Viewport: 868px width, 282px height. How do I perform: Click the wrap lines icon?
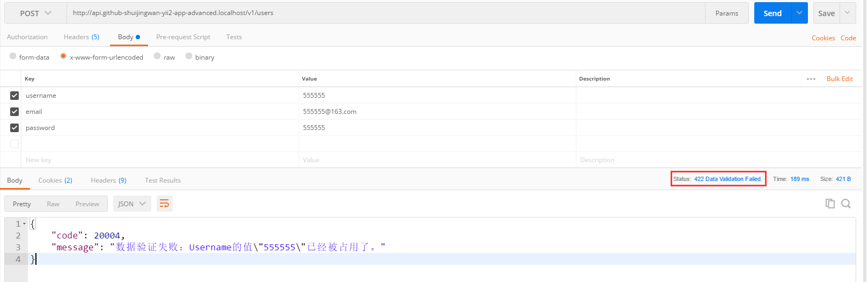[x=164, y=204]
